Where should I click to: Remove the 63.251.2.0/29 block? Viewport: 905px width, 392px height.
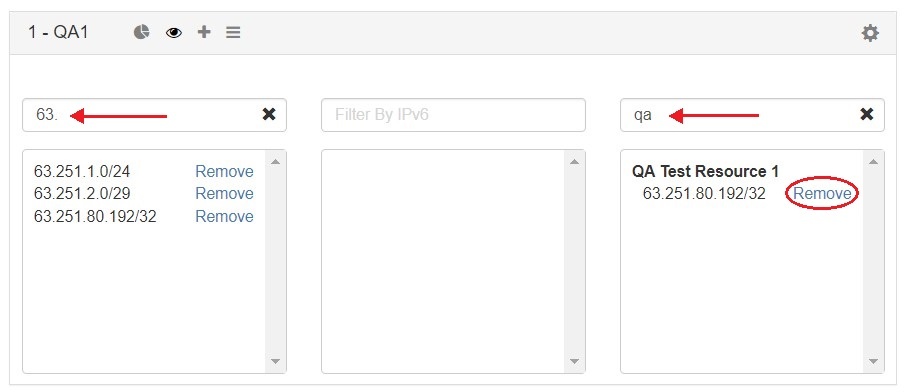pos(225,193)
